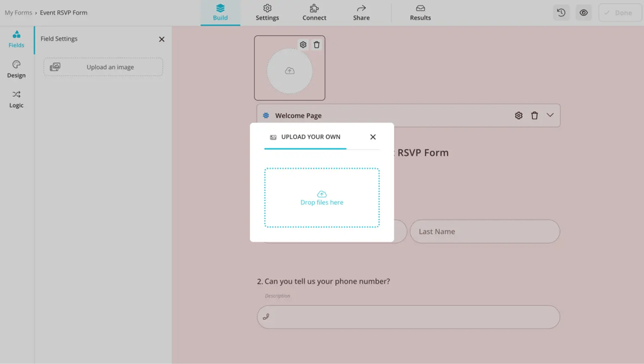Open the Design palette panel
The image size is (644, 364).
(x=16, y=69)
